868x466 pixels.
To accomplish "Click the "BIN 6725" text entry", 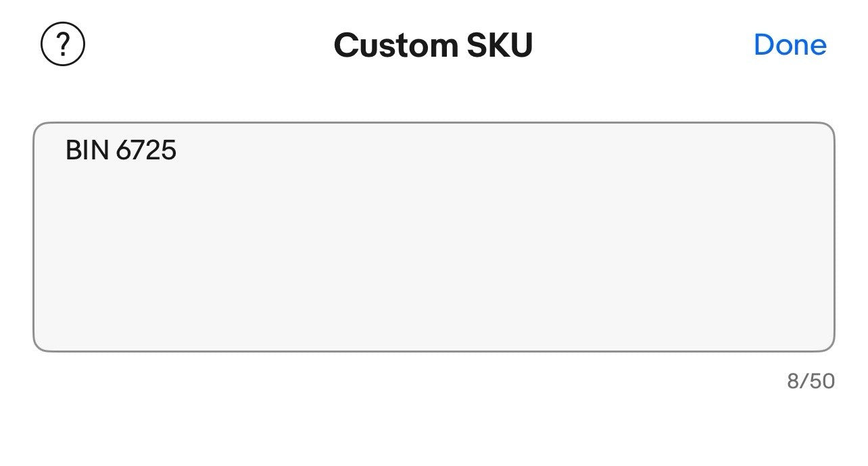I will (x=121, y=150).
